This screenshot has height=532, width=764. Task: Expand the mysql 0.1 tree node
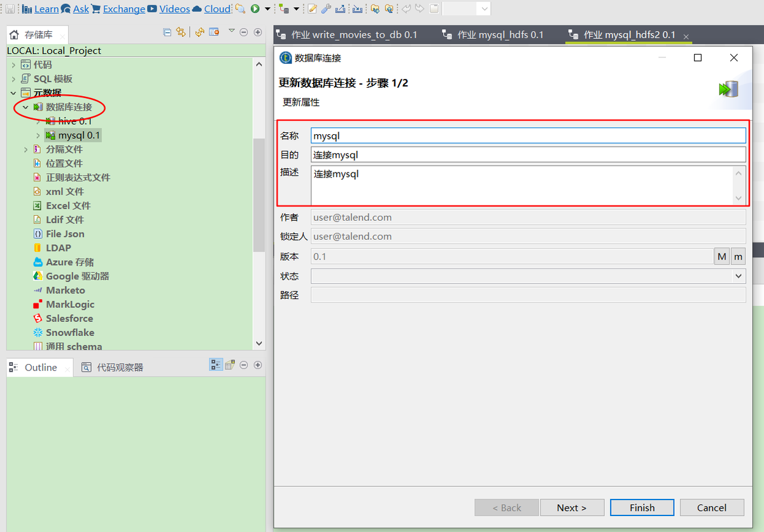38,134
